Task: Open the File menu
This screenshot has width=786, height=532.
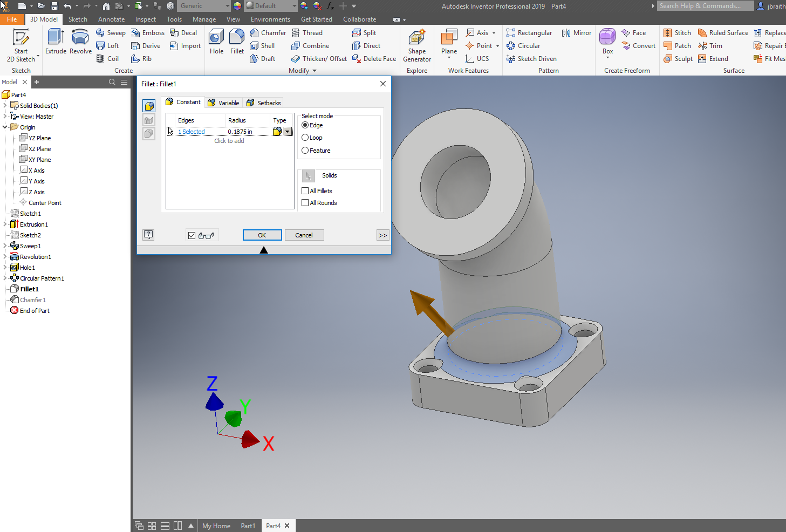Action: [x=12, y=19]
